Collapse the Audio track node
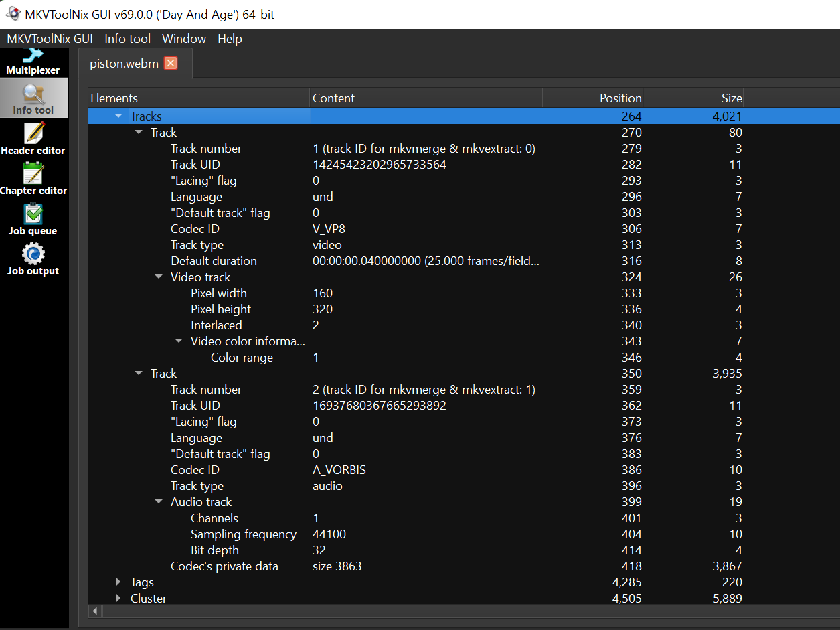Viewport: 840px width, 630px height. click(159, 502)
